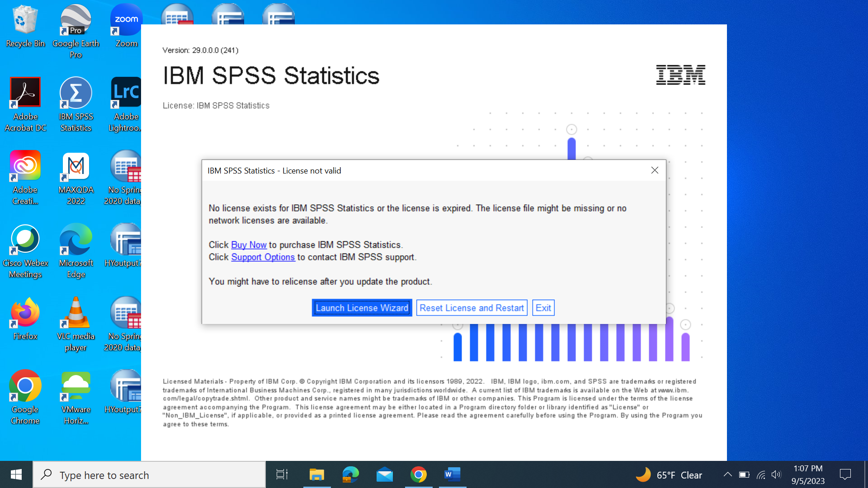Click Launch License Wizard button
The image size is (868, 488).
pos(362,308)
